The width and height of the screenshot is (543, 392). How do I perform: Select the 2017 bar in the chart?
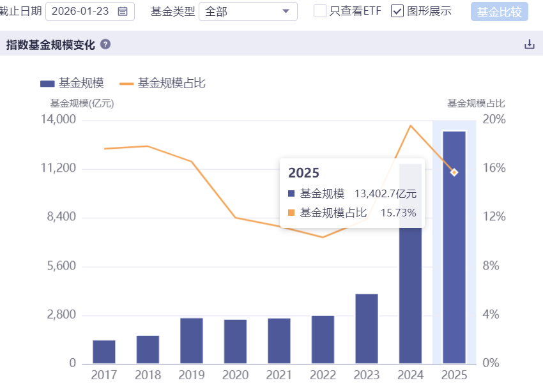tap(104, 352)
